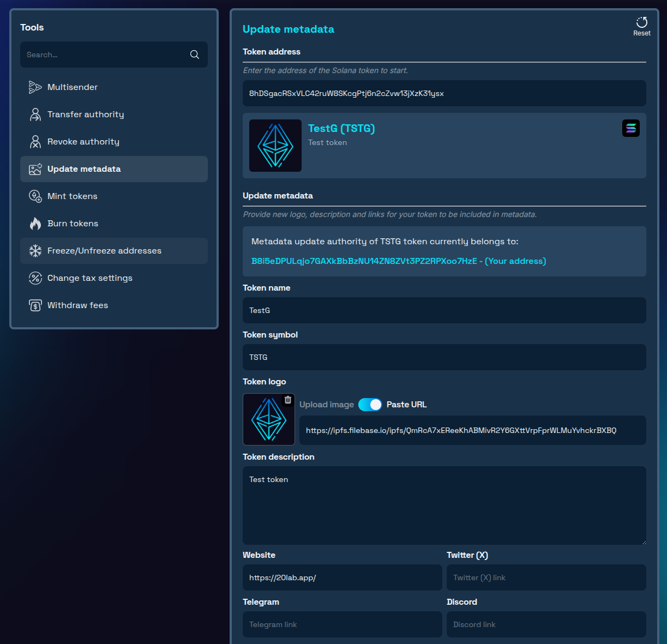The height and width of the screenshot is (644, 667).
Task: Click the Reset icon at top right
Action: point(641,22)
